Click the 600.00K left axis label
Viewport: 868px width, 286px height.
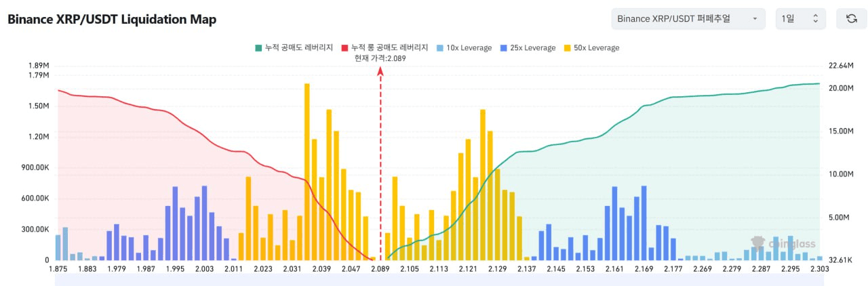pos(34,199)
